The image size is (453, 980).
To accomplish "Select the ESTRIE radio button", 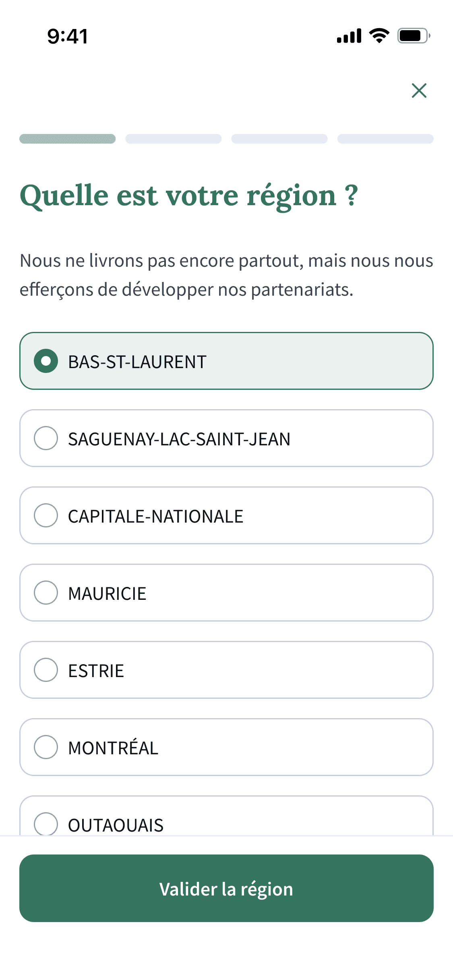I will coord(46,670).
